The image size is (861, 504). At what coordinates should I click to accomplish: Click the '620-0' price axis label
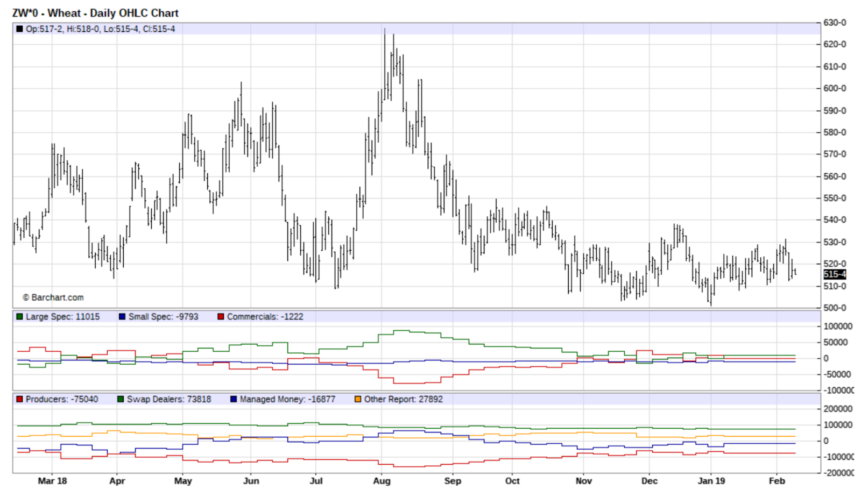coord(835,44)
